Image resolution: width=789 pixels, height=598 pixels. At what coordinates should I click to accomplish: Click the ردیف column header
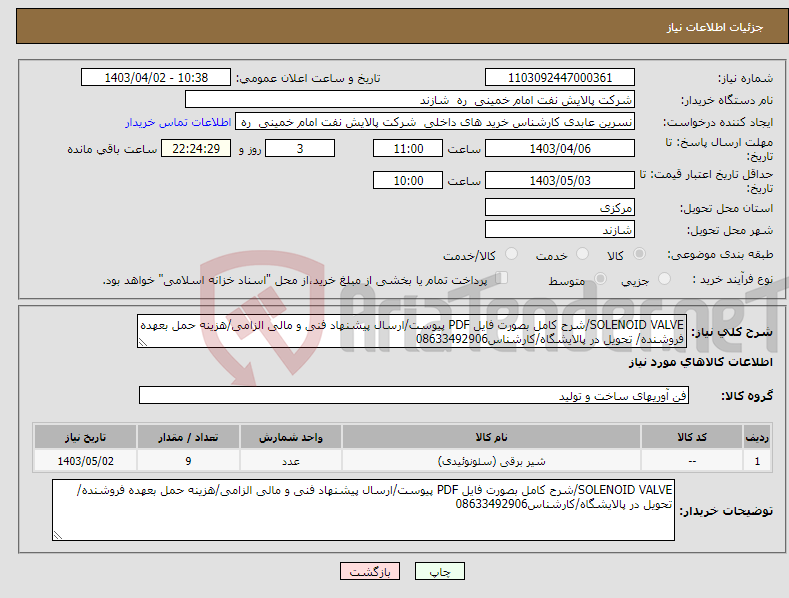click(x=757, y=437)
